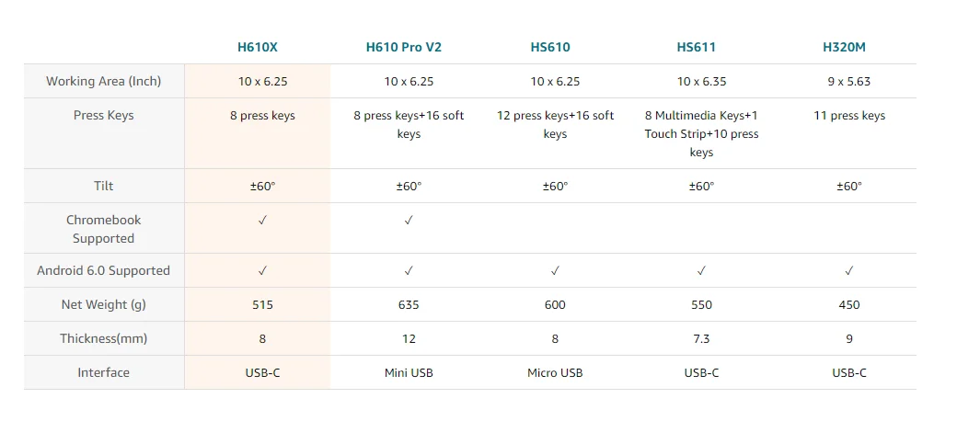
Task: Click the H610X Chromebook Supported checkmark
Action: [262, 221]
